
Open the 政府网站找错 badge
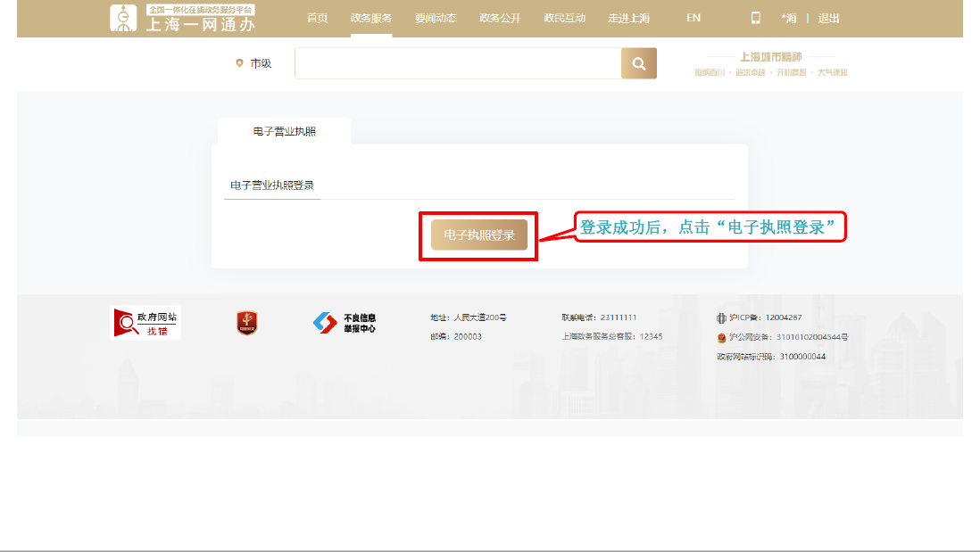145,323
